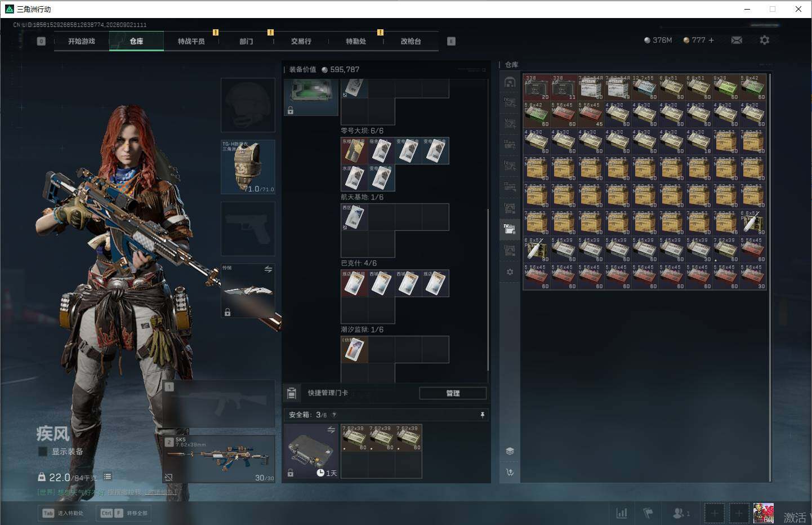Open the tier V container in warehouse sidebar

tap(510, 123)
